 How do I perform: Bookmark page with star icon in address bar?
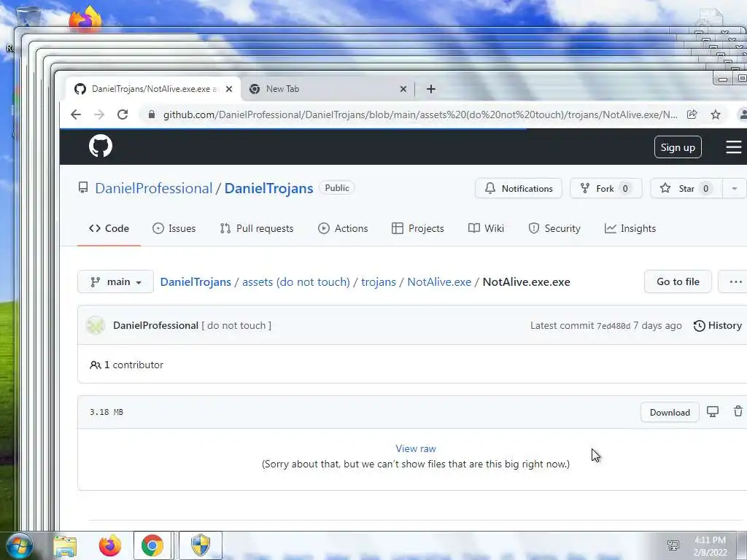[x=716, y=114]
